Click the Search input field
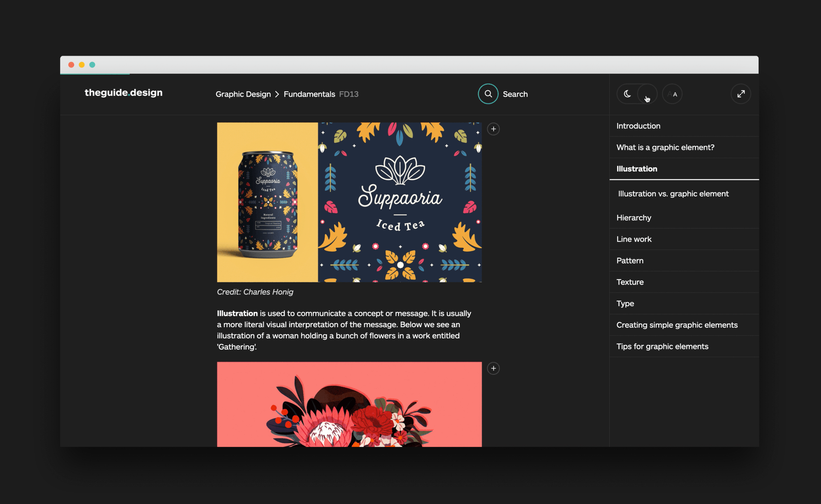Image resolution: width=821 pixels, height=504 pixels. (x=515, y=94)
